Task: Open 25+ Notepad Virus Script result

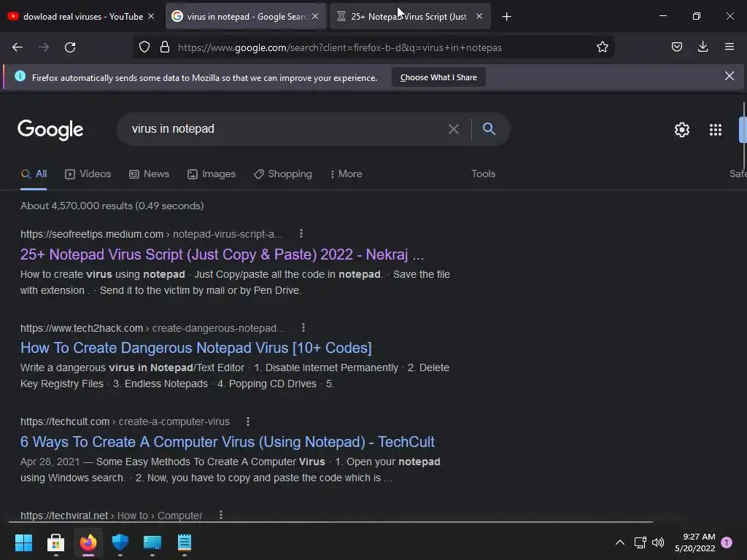Action: coord(222,254)
